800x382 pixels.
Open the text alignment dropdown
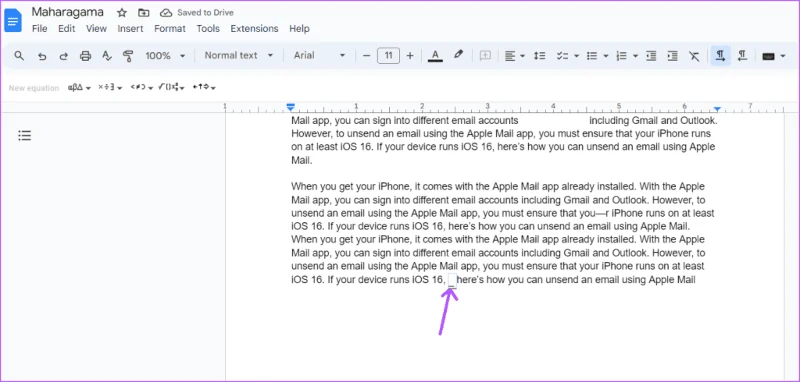point(514,56)
